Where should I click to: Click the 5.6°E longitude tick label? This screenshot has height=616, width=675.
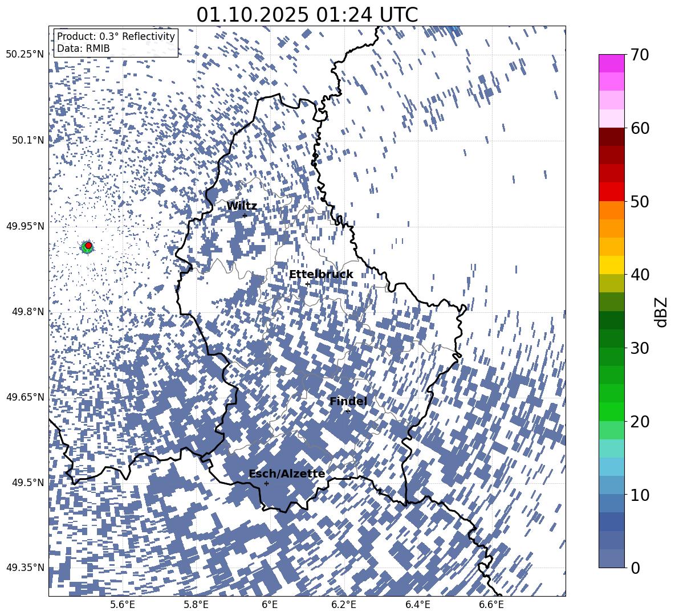coord(123,605)
